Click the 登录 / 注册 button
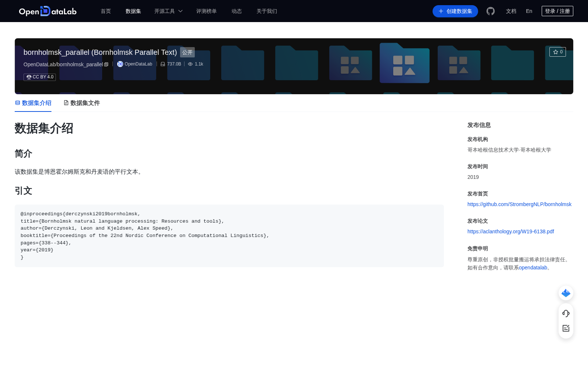The height and width of the screenshot is (368, 588). 557,11
